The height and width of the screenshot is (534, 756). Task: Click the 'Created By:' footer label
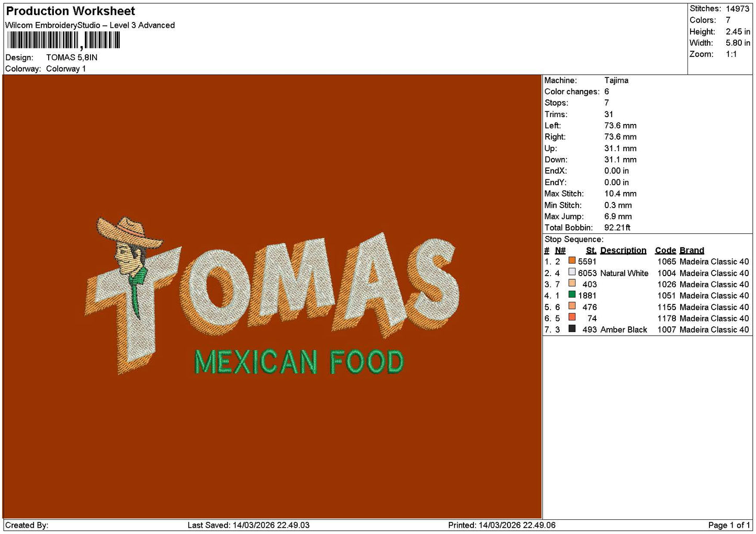point(27,525)
